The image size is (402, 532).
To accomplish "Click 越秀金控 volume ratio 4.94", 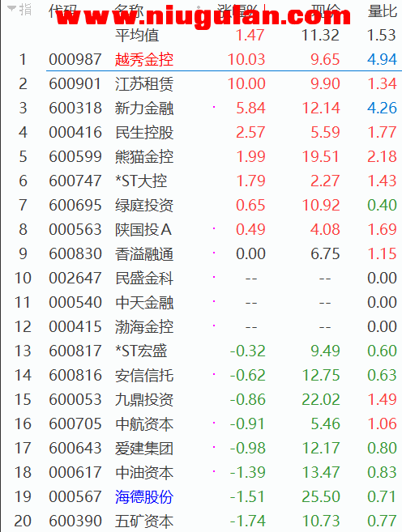I will coord(382,59).
